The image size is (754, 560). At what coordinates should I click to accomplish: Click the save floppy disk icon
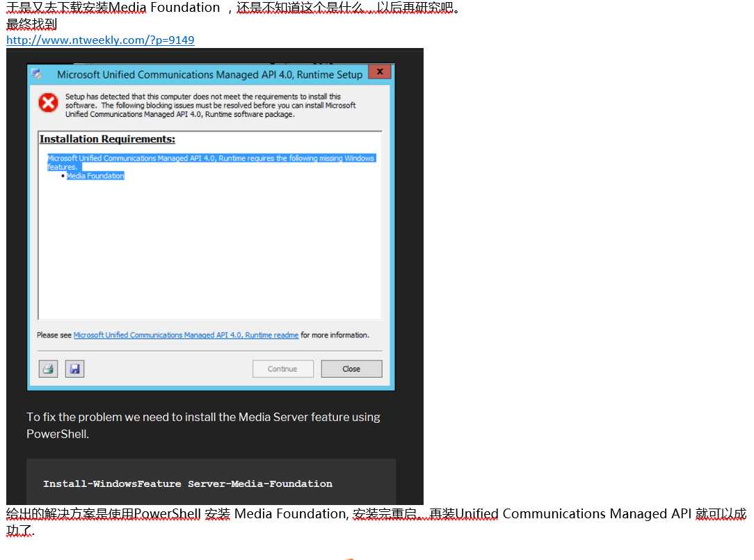coord(74,369)
